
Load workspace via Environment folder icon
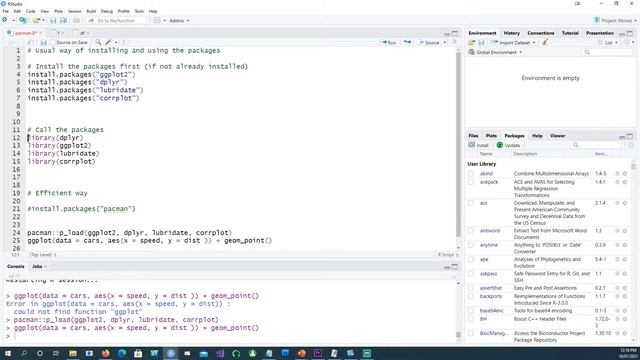471,42
